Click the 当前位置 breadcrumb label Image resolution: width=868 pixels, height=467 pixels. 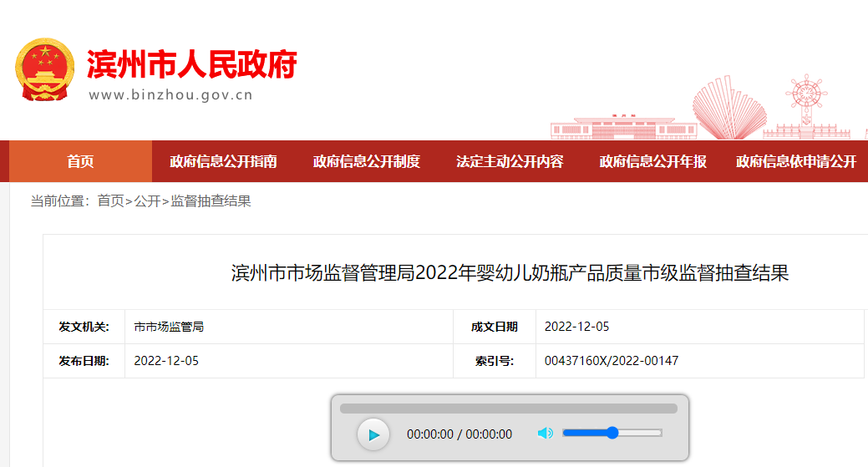point(60,201)
